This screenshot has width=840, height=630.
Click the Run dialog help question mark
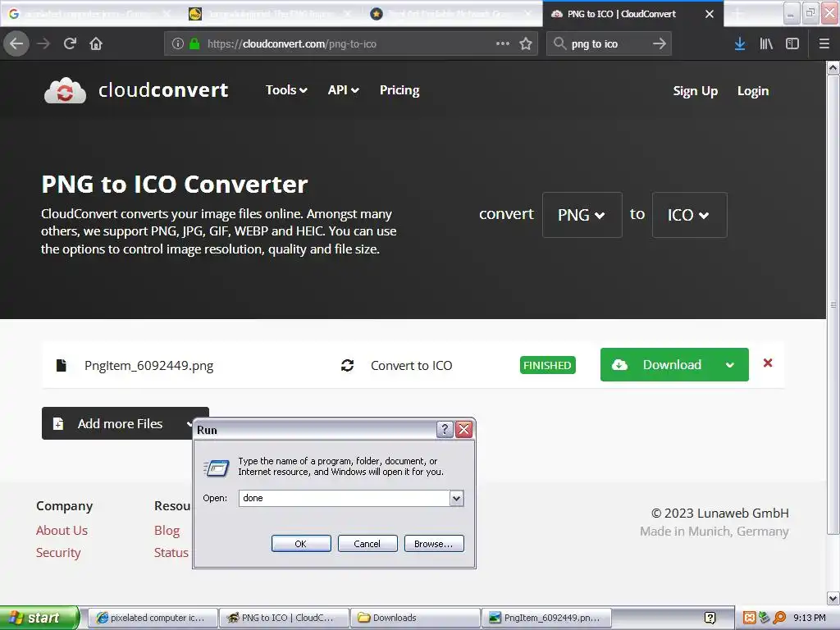[445, 429]
